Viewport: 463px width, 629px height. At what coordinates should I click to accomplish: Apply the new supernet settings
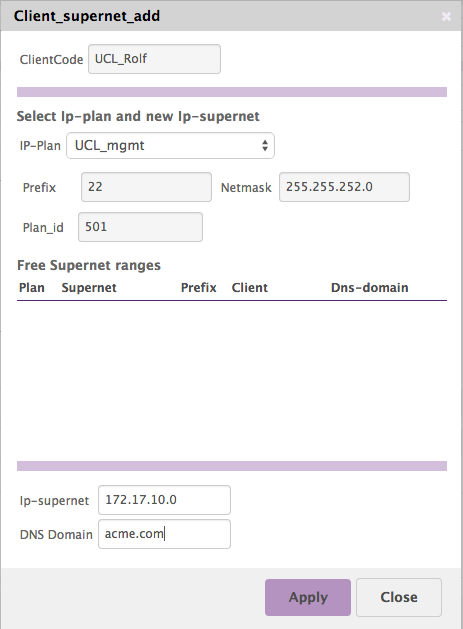308,597
